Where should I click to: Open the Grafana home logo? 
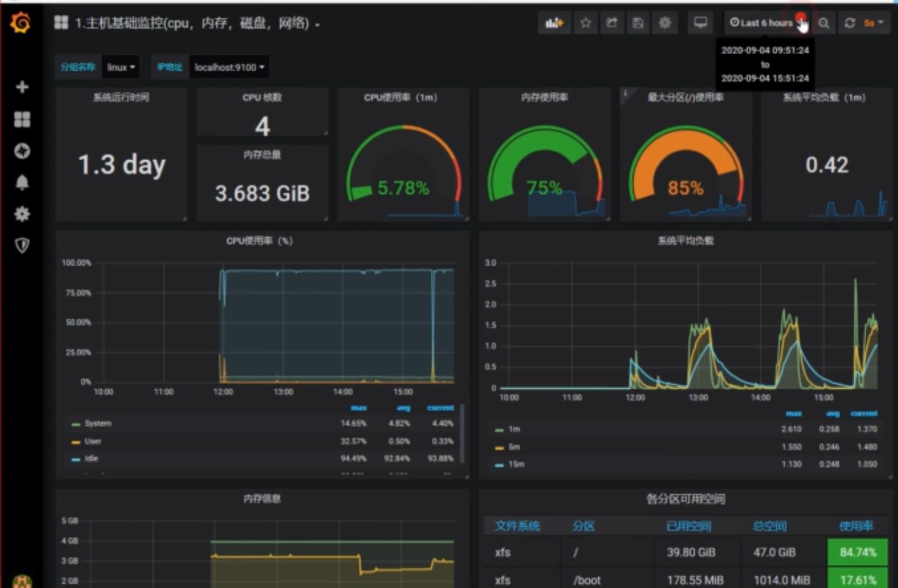click(x=21, y=23)
